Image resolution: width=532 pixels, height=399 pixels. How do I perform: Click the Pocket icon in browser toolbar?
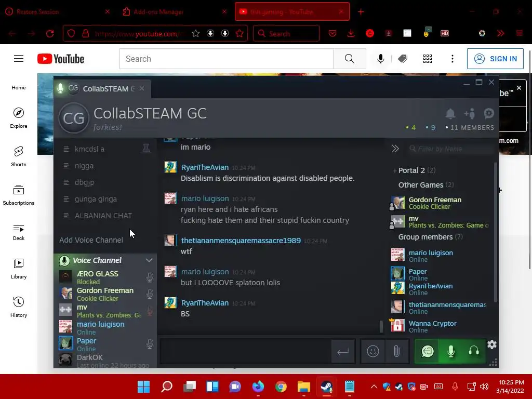(332, 33)
